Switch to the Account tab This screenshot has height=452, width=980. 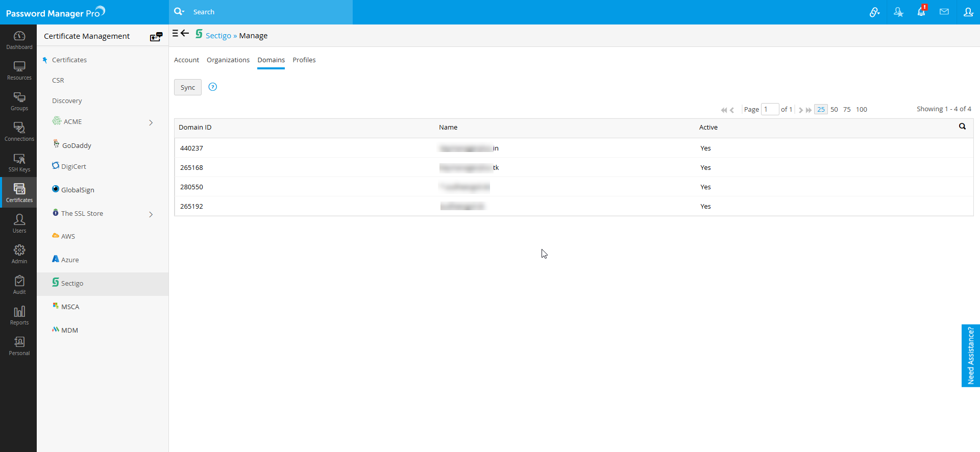[186, 60]
